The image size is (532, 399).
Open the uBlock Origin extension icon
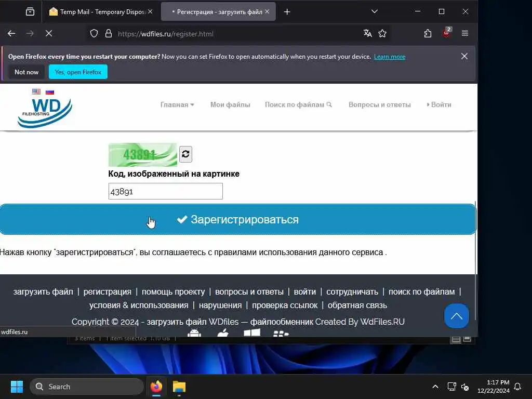click(x=446, y=33)
